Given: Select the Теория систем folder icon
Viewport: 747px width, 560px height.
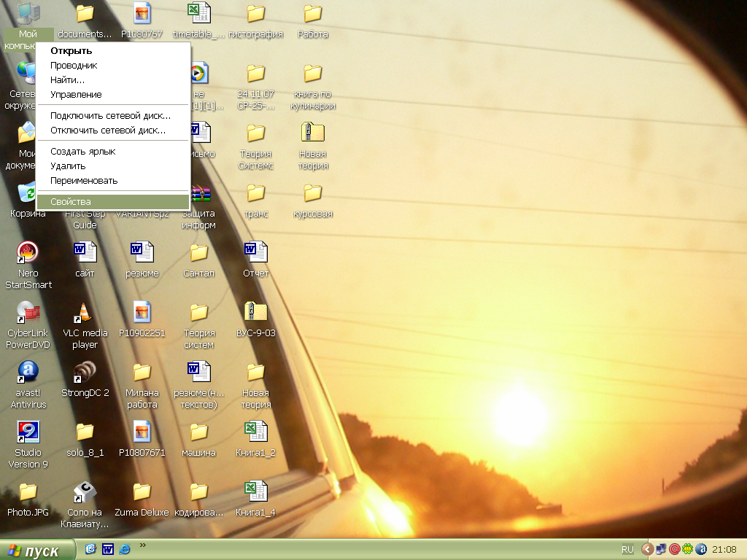Looking at the screenshot, I should tap(198, 313).
